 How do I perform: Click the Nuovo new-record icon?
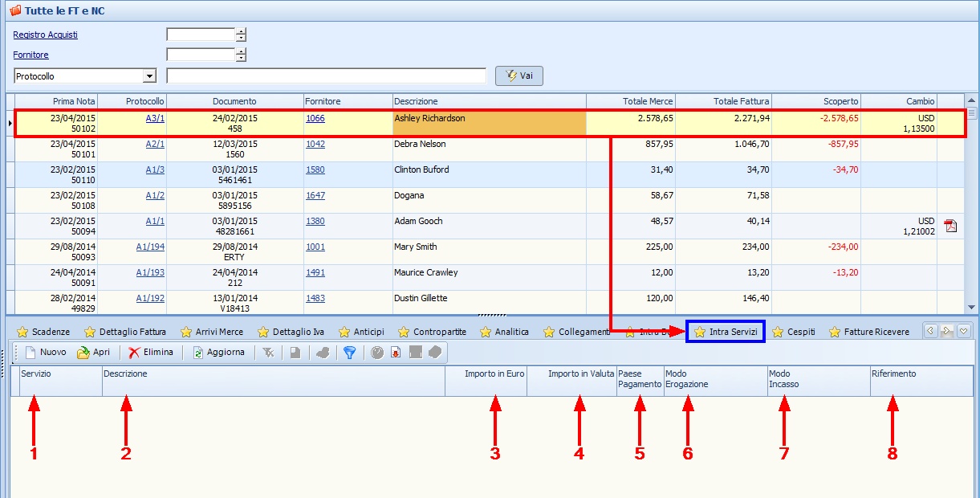click(30, 353)
